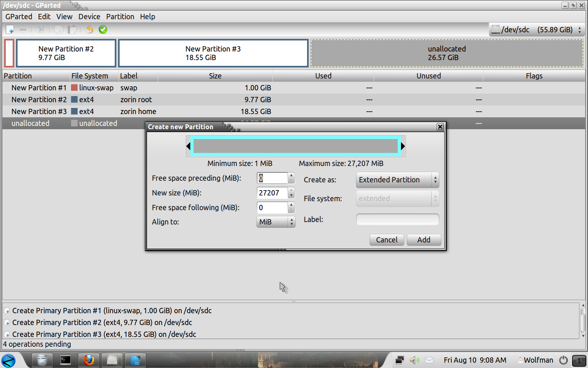Open the Partition menu
Image resolution: width=588 pixels, height=368 pixels.
point(120,17)
